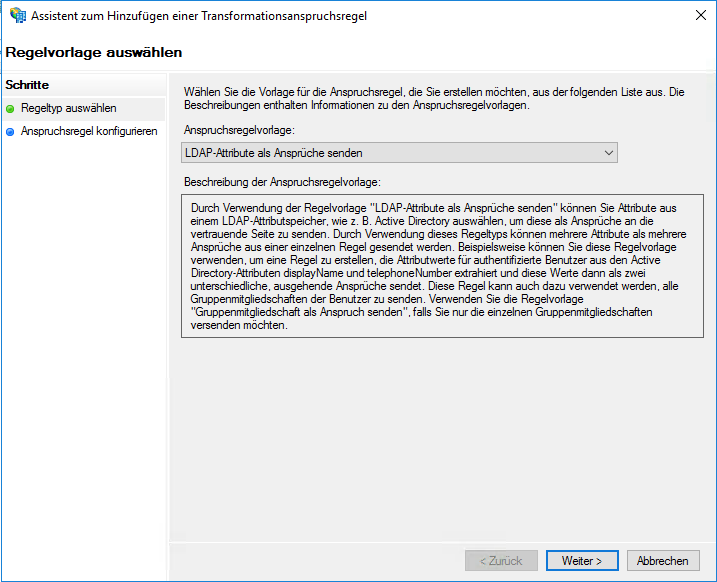Click the green bullet beside Regeltyp auswählen
This screenshot has height=582, width=717.
tap(10, 108)
